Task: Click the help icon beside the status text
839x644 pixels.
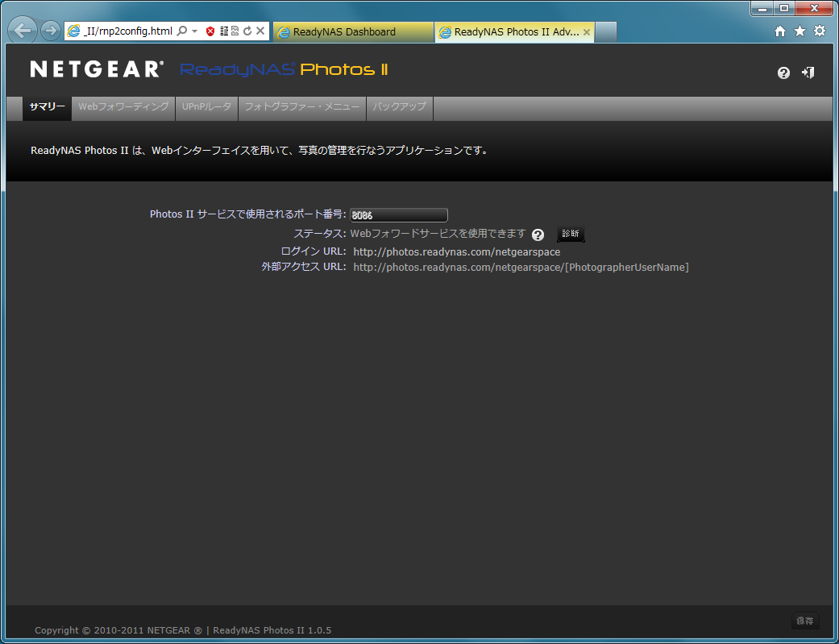Action: tap(538, 235)
